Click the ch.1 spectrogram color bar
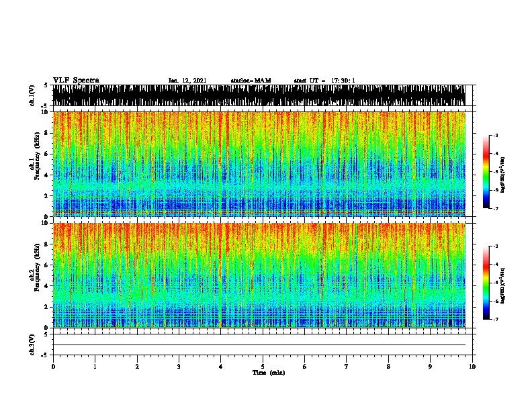This screenshot has width=532, height=411. (x=486, y=172)
